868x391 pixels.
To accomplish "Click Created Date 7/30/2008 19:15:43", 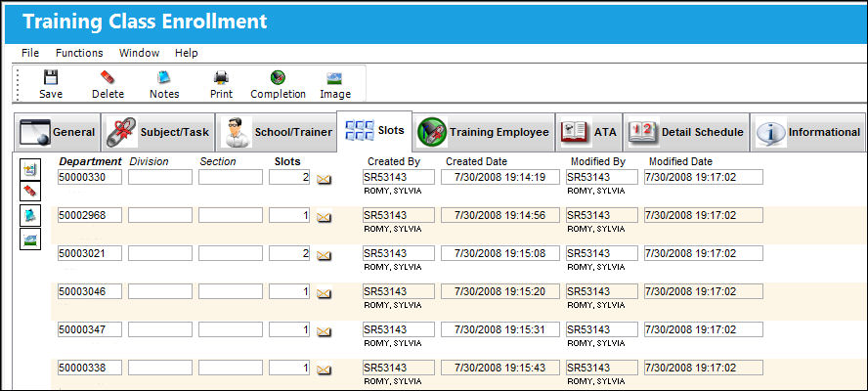I will coord(500,368).
